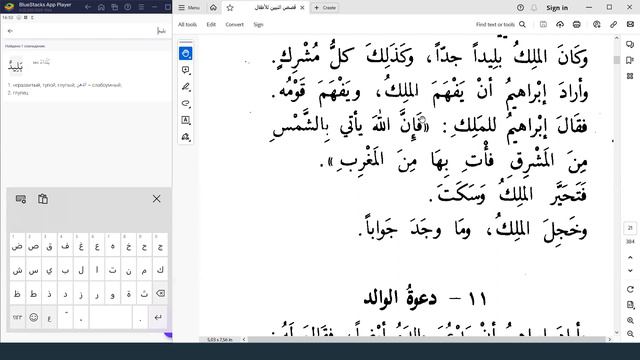Select the Hand/selection tool in quick toolbar

click(x=186, y=53)
